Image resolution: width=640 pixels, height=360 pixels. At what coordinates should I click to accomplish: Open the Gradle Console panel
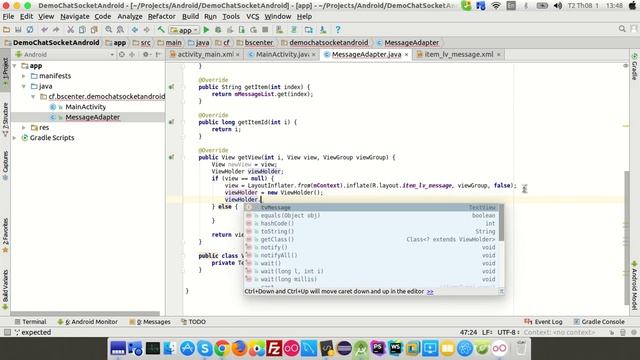(599, 322)
